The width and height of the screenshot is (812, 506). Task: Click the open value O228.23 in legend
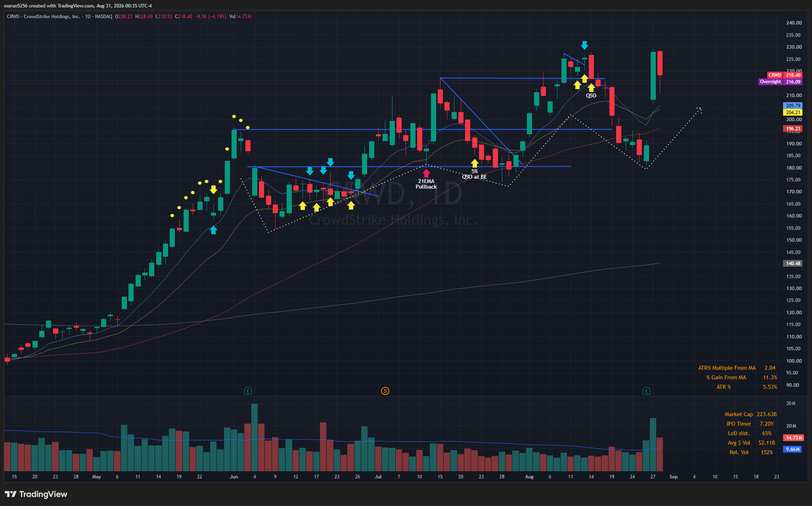(124, 16)
